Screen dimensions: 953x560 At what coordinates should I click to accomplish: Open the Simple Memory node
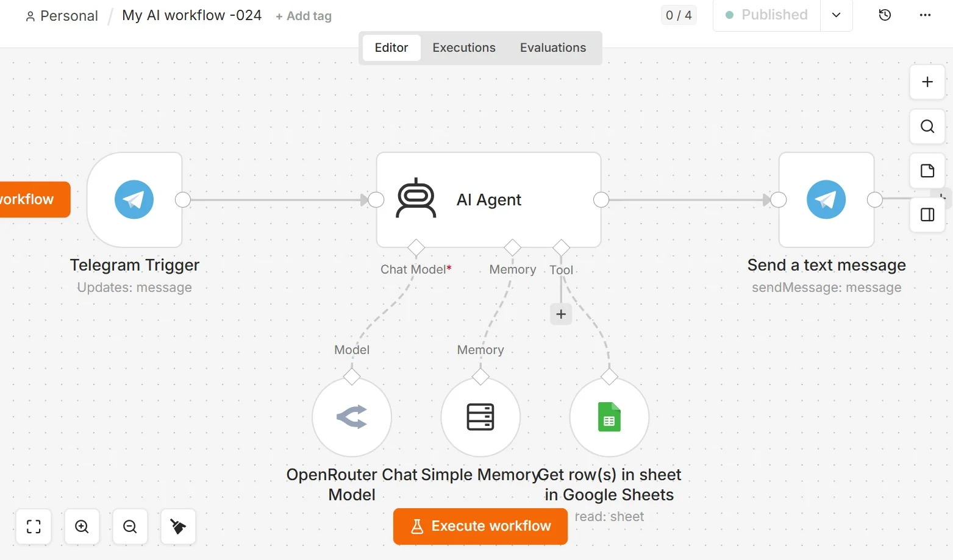click(480, 417)
